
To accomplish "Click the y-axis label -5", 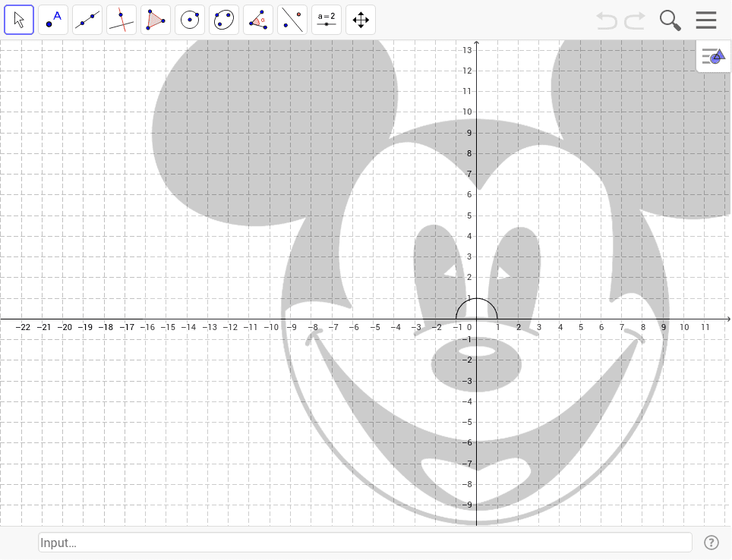I will pyautogui.click(x=467, y=423).
